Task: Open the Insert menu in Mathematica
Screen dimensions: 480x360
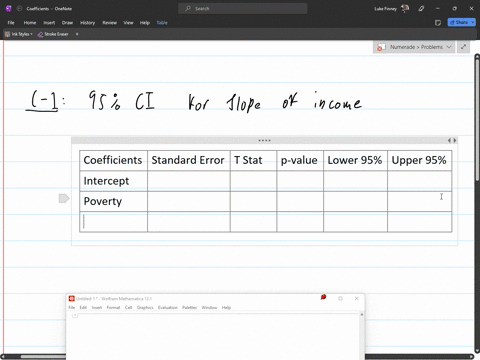Action: pos(97,307)
